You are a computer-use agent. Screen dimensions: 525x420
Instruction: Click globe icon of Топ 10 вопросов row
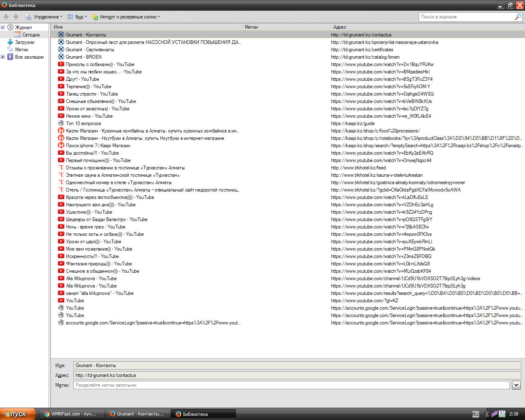point(61,123)
